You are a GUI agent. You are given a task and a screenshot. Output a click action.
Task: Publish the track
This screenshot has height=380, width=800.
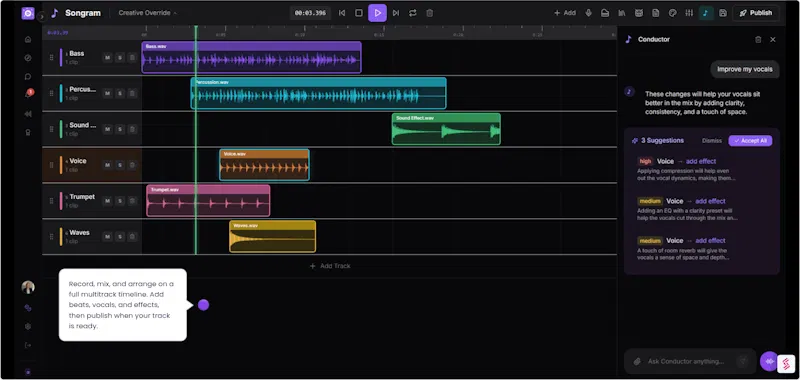(x=756, y=13)
